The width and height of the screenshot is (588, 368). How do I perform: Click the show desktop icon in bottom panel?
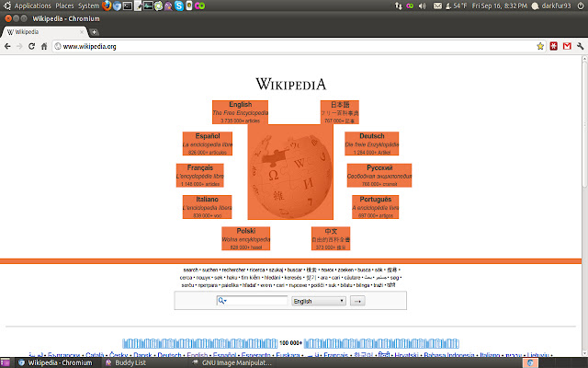pos(6,362)
